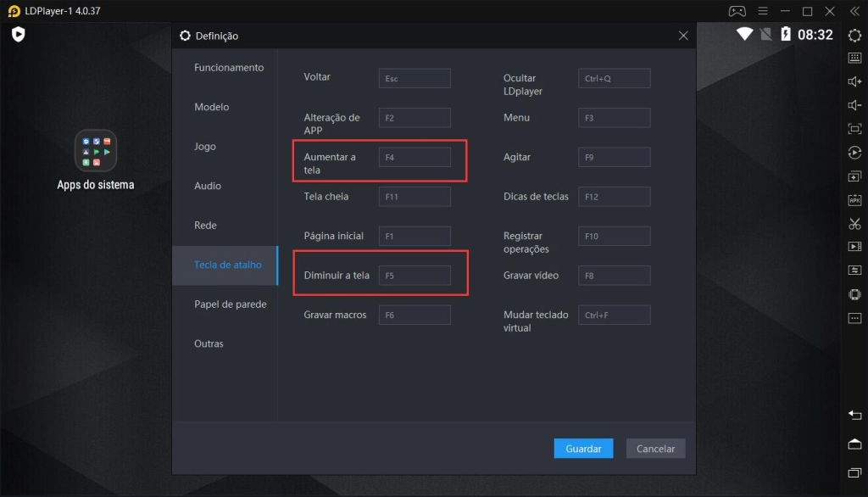Select the Papel de parede tab
Image resolution: width=868 pixels, height=497 pixels.
coord(230,304)
